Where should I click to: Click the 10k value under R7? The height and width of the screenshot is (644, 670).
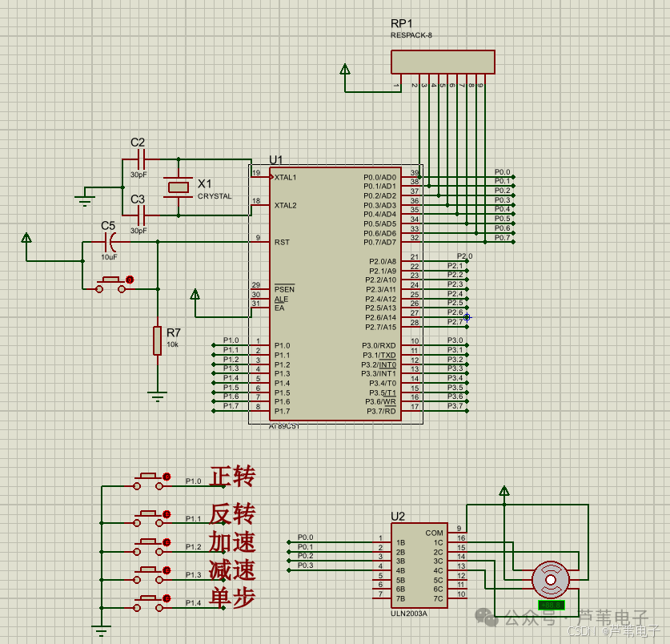click(172, 344)
